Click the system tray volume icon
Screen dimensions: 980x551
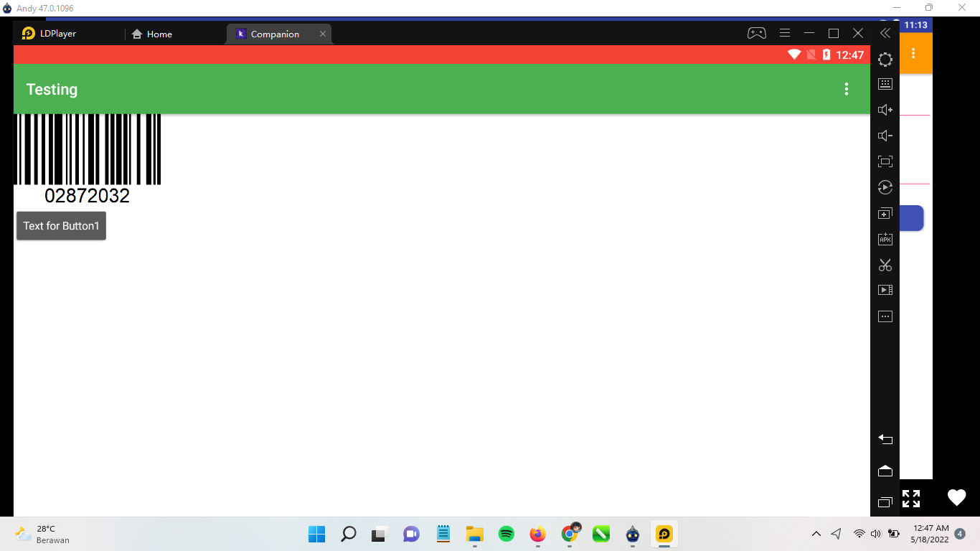875,534
